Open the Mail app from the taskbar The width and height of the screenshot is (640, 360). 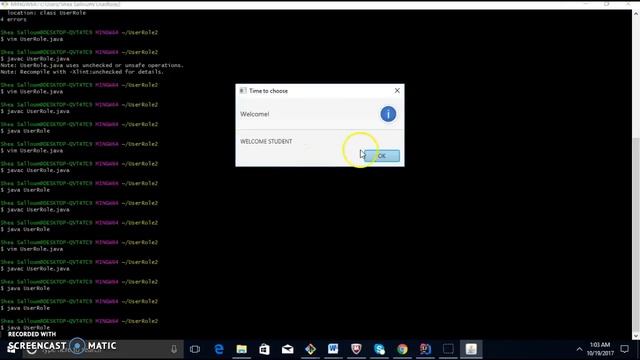click(x=287, y=349)
